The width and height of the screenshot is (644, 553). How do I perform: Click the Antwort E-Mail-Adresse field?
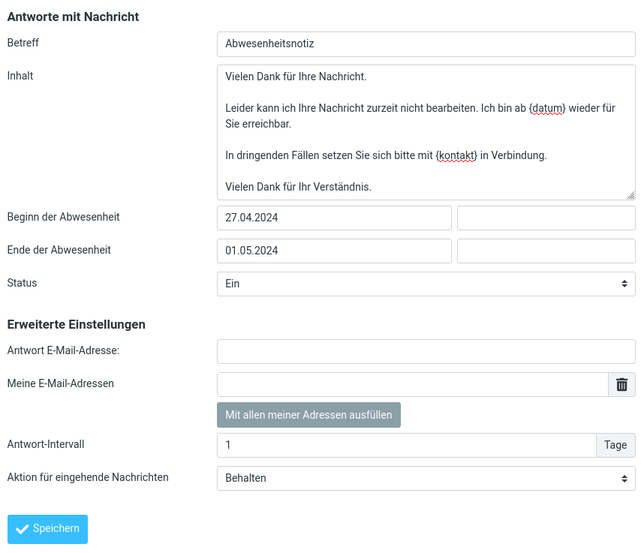click(x=425, y=352)
